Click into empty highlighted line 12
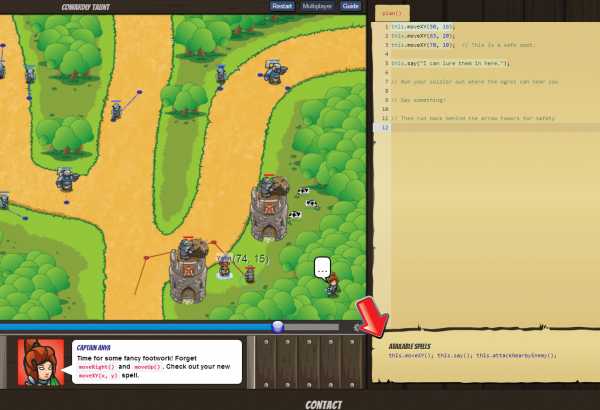The height and width of the screenshot is (410, 600). pos(494,127)
